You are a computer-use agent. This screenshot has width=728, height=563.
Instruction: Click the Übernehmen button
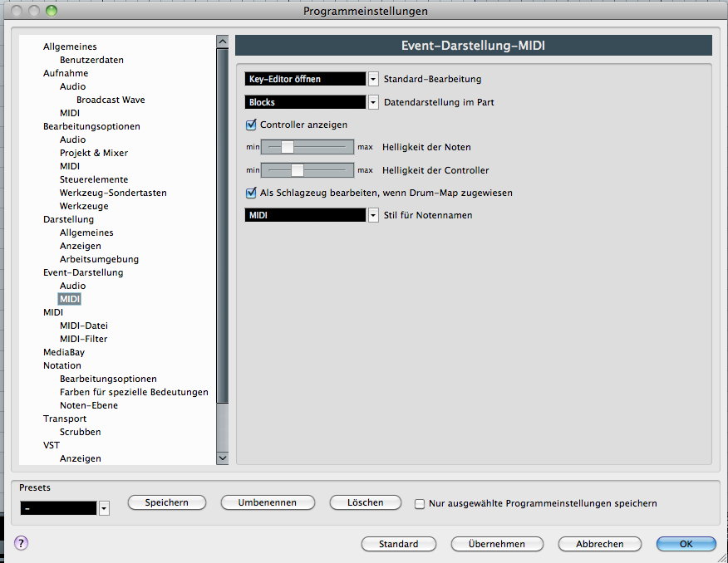(497, 544)
